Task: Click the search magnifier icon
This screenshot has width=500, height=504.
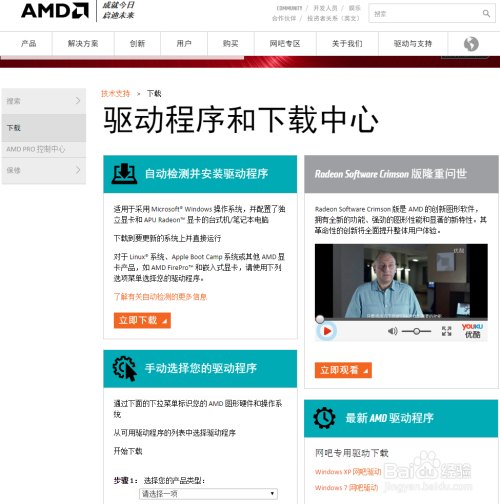Action: 486,13
